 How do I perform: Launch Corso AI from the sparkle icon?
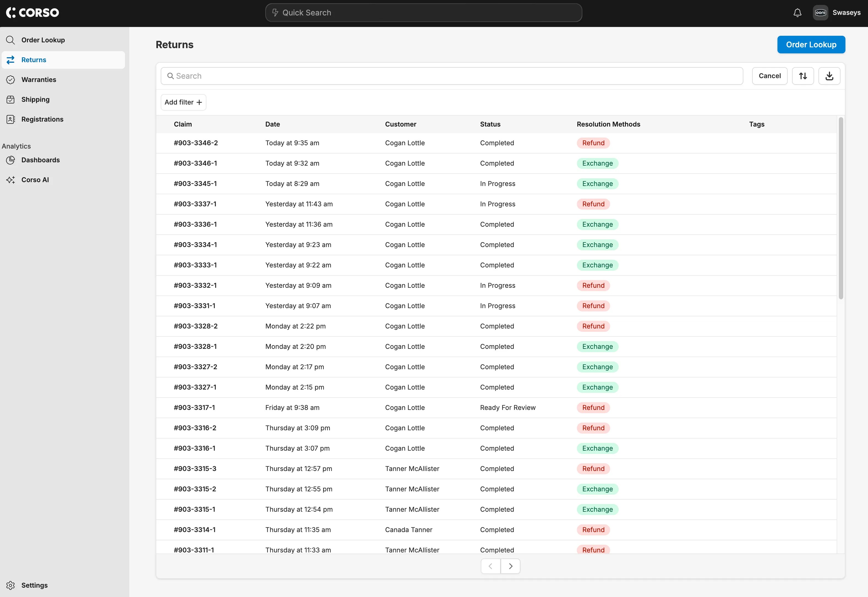[x=10, y=180]
